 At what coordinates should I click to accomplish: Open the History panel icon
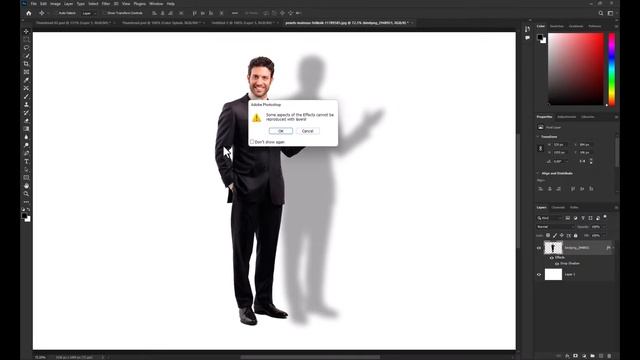click(x=527, y=29)
